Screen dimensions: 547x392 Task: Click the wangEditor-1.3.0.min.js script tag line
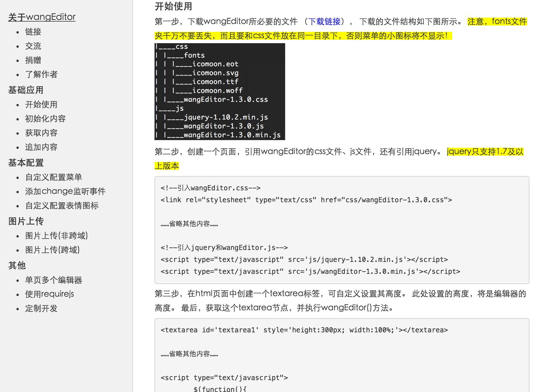coord(310,272)
